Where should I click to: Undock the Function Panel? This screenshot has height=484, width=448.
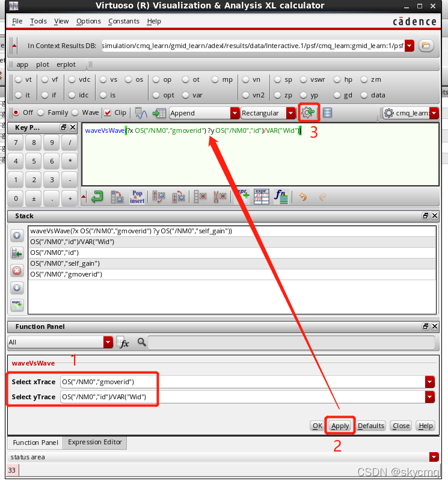[x=426, y=326]
